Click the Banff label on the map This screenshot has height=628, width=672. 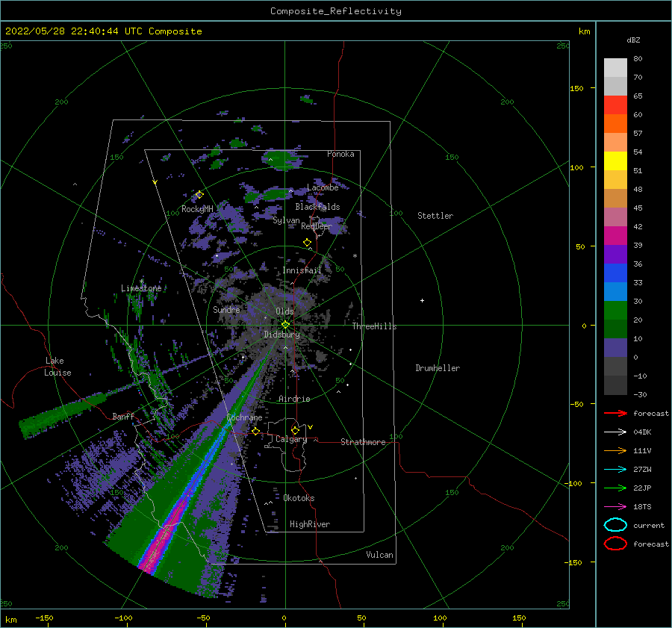click(x=123, y=416)
